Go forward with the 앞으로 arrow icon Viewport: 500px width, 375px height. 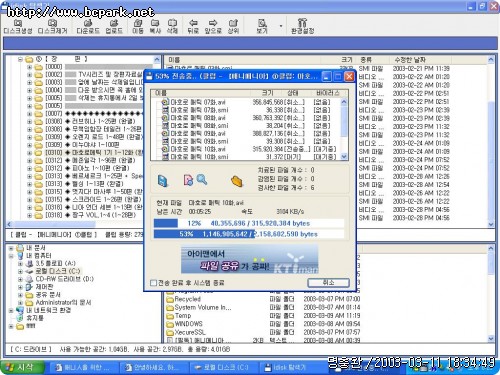[213, 23]
